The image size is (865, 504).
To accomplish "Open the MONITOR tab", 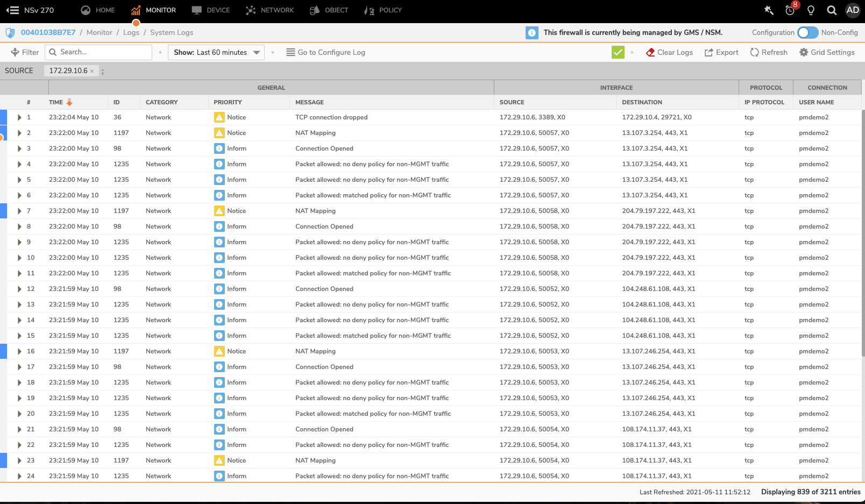I will click(153, 10).
